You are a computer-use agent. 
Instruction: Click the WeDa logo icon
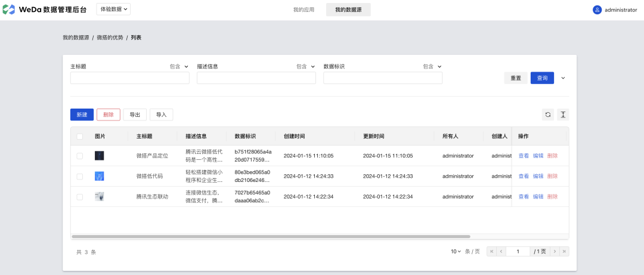(8, 10)
